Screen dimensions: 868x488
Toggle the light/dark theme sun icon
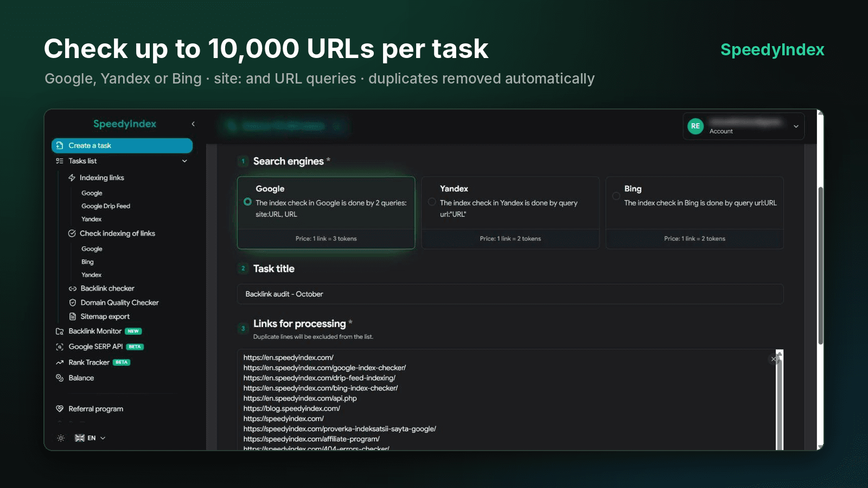point(61,438)
